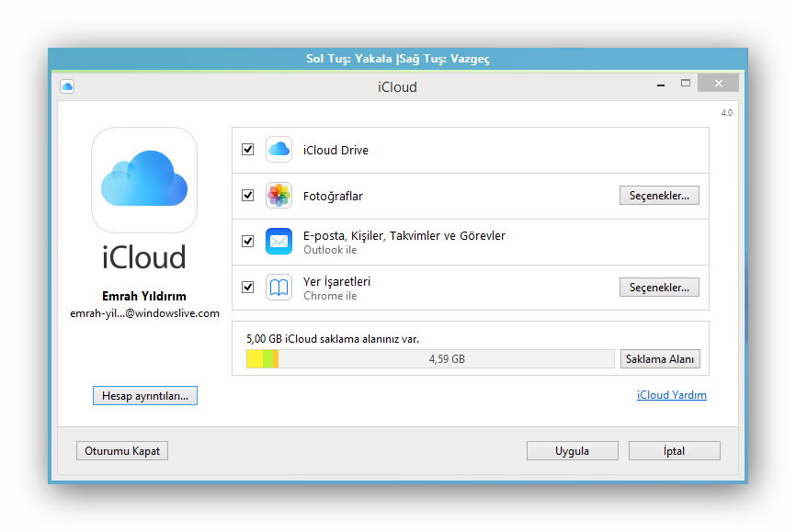
Task: Click the iCloud Drive label
Action: click(335, 151)
